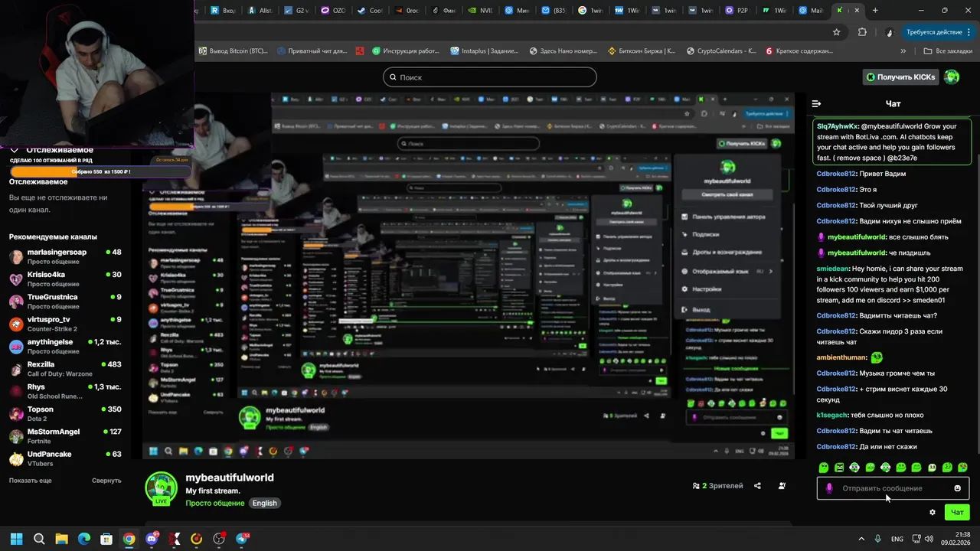Click the purple microphone icon in chat input
The image size is (980, 551).
(x=829, y=488)
